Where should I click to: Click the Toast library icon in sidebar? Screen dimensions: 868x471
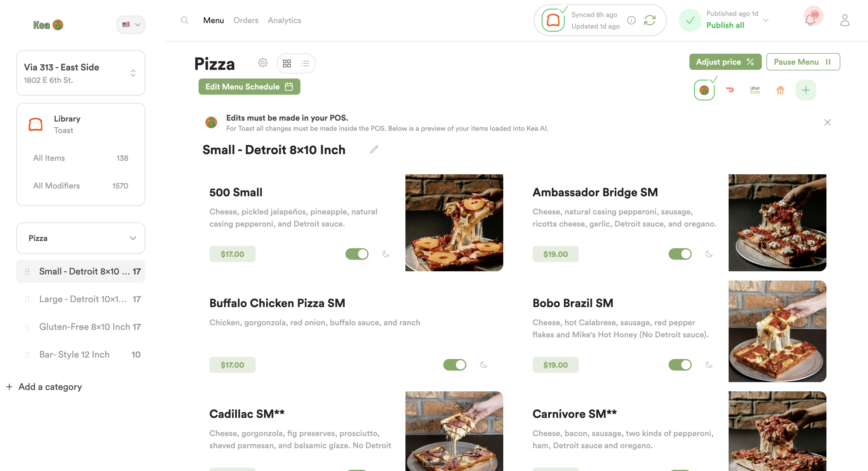(x=36, y=124)
